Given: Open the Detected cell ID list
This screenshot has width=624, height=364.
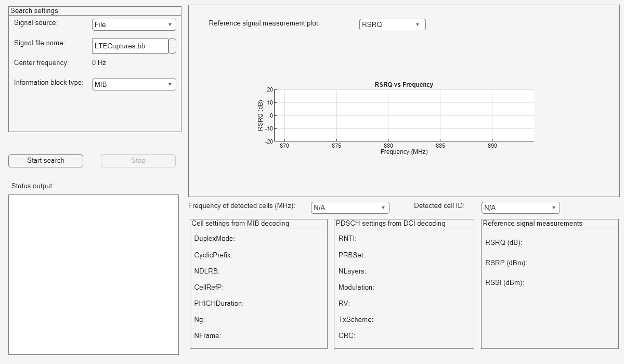Looking at the screenshot, I should [520, 207].
